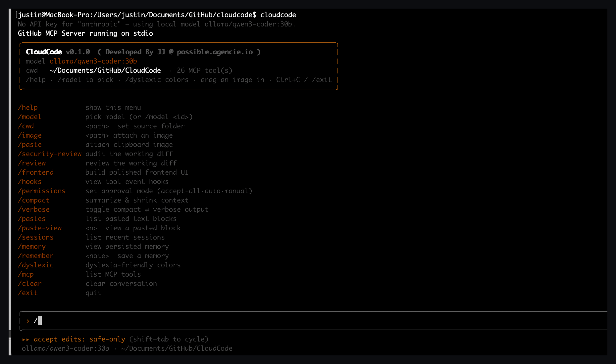This screenshot has width=616, height=364.
Task: Click "/model" at the start of its list row
Action: click(30, 117)
